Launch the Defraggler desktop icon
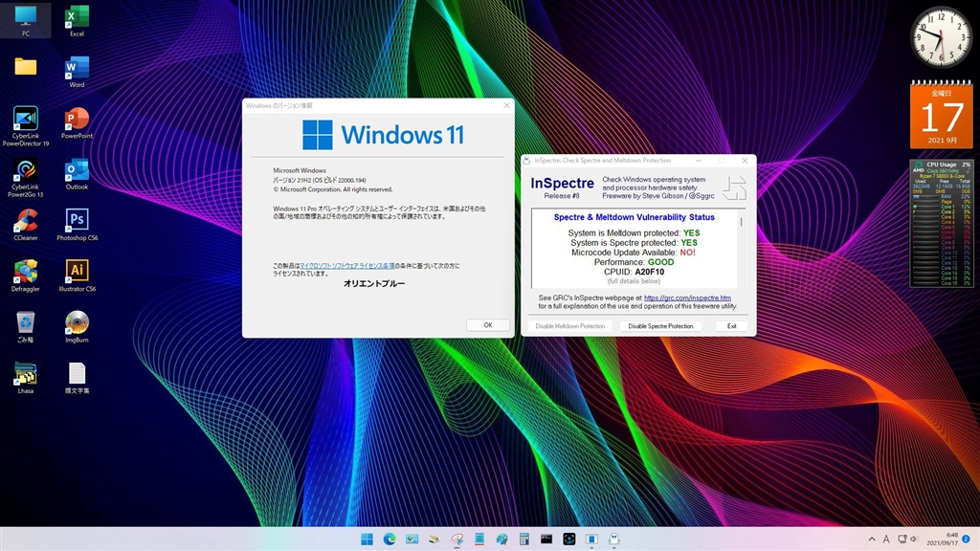The width and height of the screenshot is (980, 551). tap(26, 275)
